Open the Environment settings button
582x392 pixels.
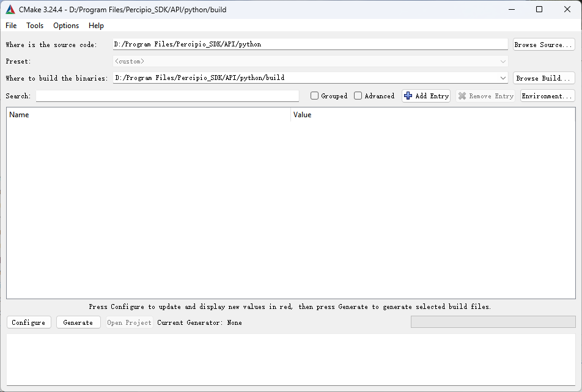547,96
